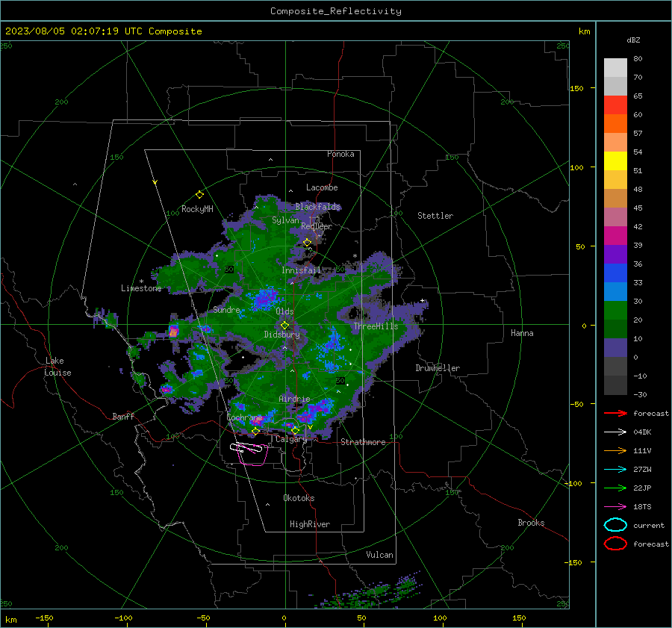
Task: Click the bright green 30 dBZ swatch
Action: coord(615,310)
